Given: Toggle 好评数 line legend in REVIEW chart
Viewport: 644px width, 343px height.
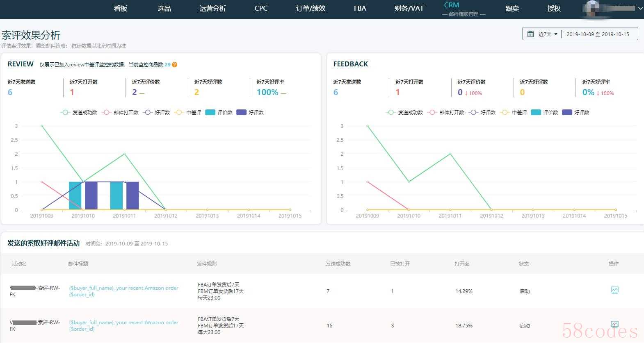Looking at the screenshot, I should point(156,112).
